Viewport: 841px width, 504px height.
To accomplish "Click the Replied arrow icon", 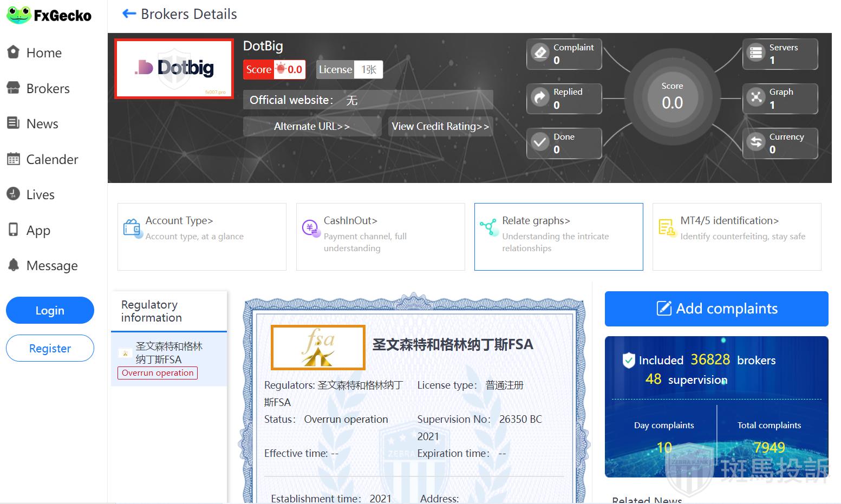I will [x=540, y=98].
